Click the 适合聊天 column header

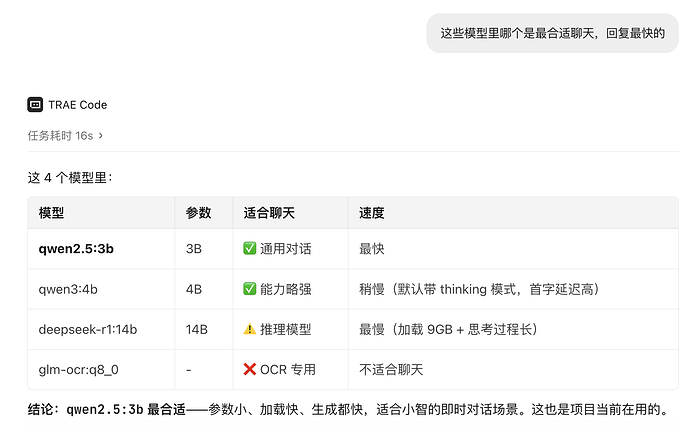(x=269, y=213)
